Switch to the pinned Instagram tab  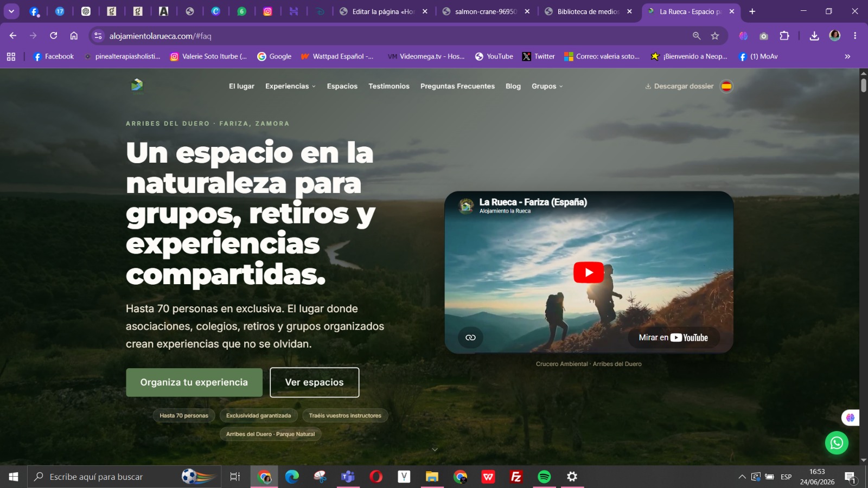coord(267,11)
